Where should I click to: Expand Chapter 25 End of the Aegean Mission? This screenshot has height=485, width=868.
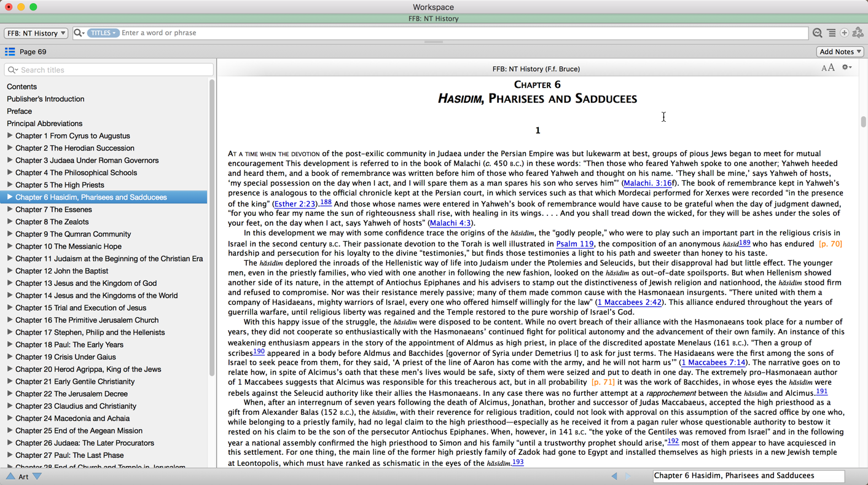click(x=10, y=430)
